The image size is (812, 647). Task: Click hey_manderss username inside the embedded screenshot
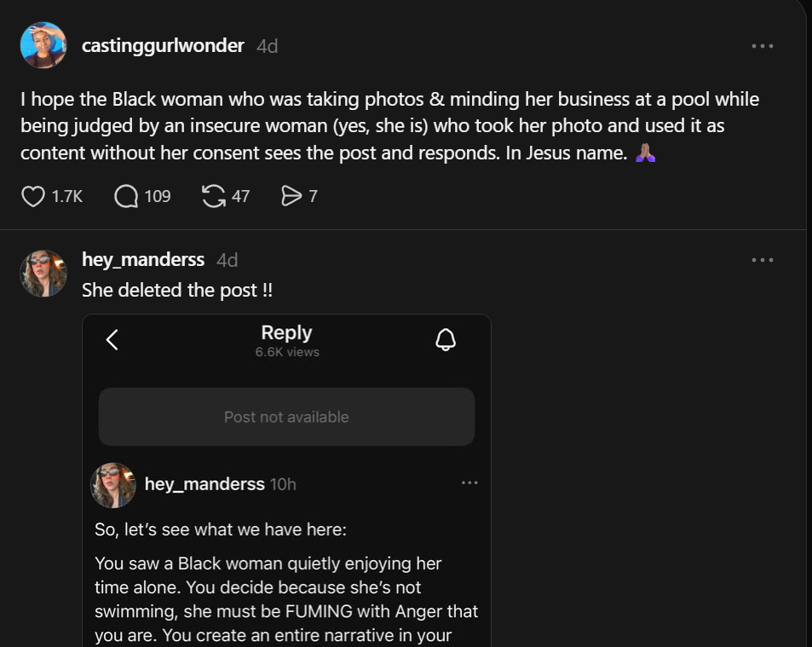(x=204, y=484)
